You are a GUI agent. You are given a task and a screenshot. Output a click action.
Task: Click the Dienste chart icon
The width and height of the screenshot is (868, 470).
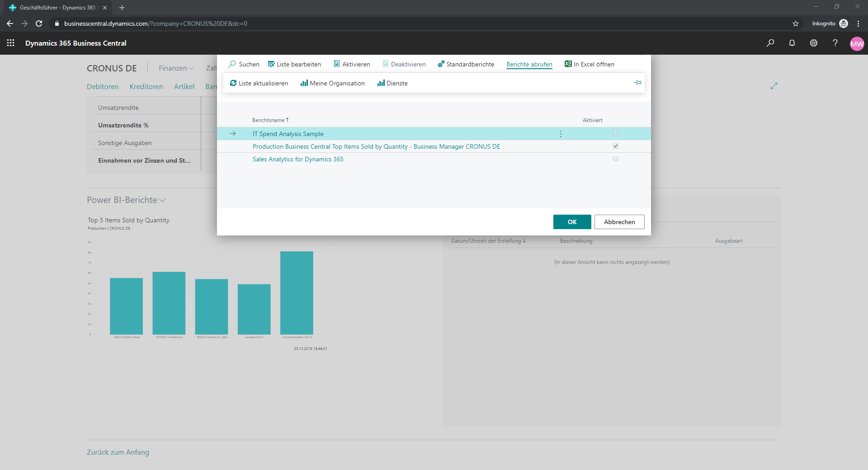(381, 83)
